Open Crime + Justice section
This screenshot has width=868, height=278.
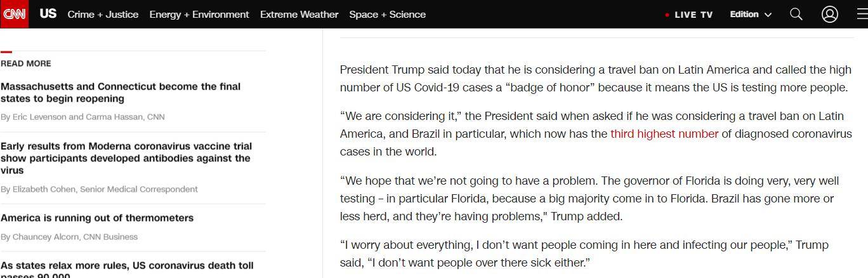coord(103,14)
